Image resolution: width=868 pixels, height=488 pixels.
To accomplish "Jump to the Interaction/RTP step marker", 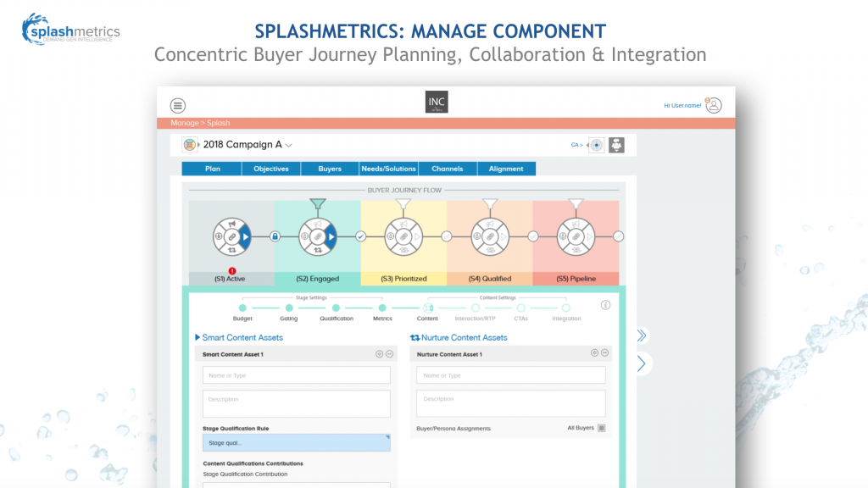I will 475,308.
